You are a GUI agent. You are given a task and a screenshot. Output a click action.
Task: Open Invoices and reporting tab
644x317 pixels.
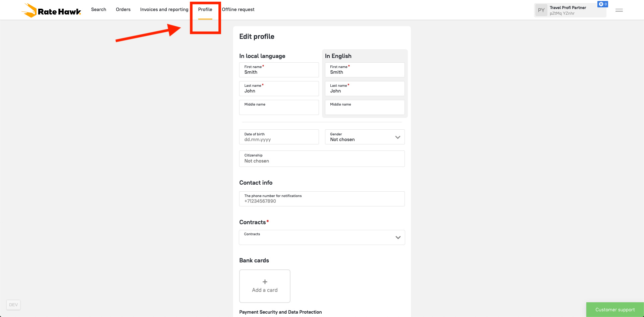[164, 9]
